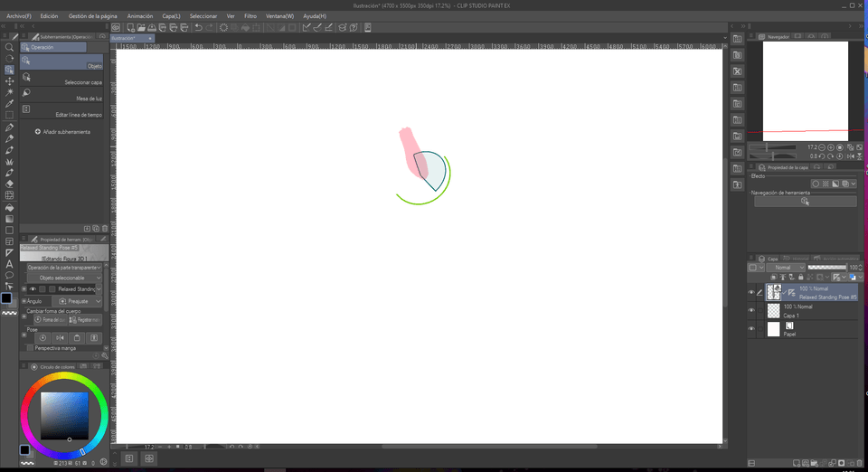Expand the Ángulo settings plus
This screenshot has height=472, width=868.
pyautogui.click(x=24, y=301)
